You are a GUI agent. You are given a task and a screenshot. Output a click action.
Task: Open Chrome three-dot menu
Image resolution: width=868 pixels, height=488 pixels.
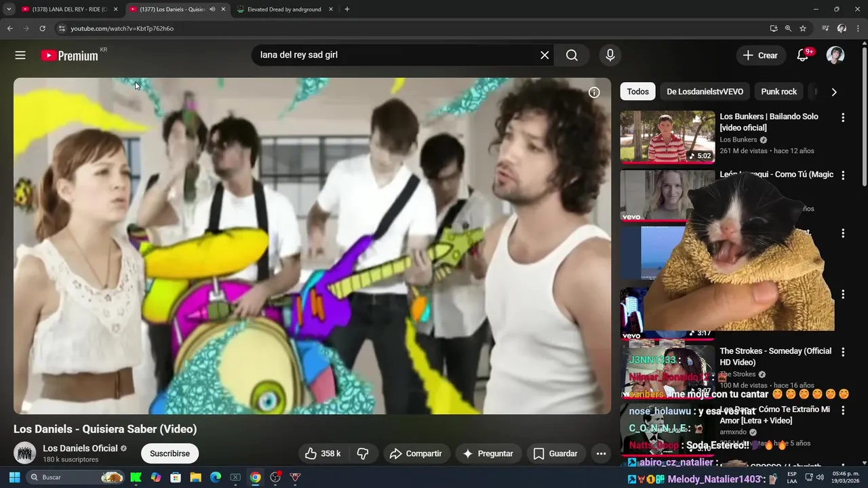859,28
